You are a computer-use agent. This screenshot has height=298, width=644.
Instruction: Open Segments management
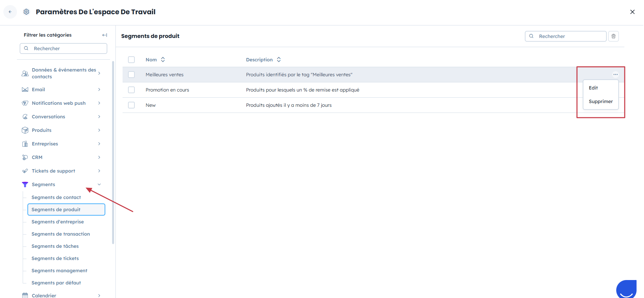(x=59, y=271)
